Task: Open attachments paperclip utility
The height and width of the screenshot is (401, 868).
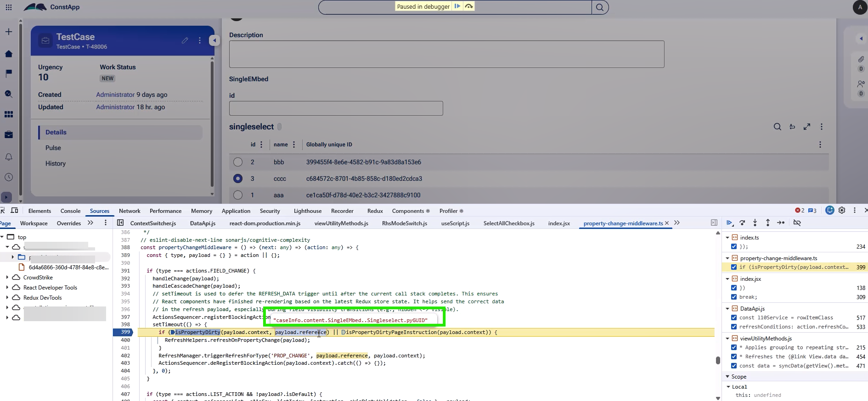Action: (x=861, y=59)
